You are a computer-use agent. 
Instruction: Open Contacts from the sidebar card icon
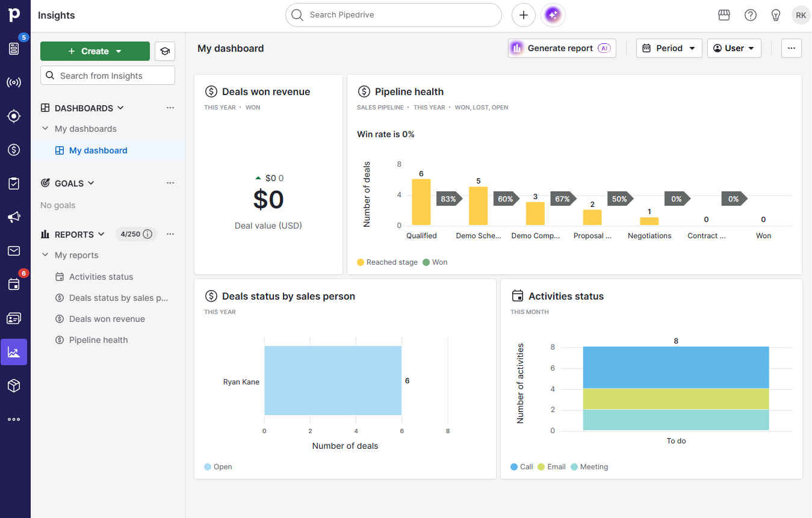tap(14, 318)
